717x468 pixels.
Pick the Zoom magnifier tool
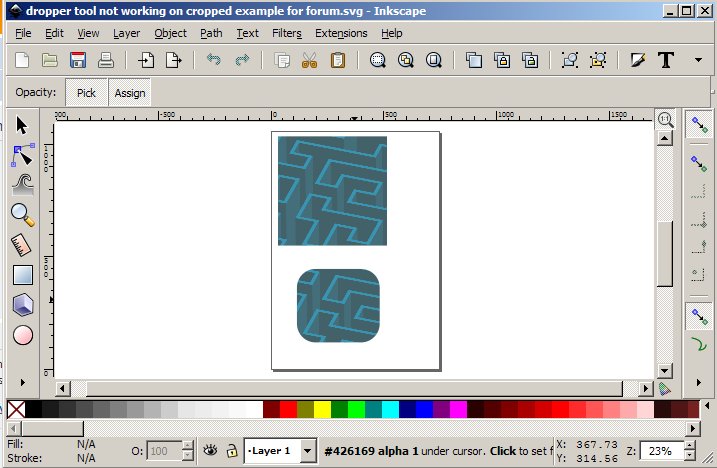coord(22,214)
